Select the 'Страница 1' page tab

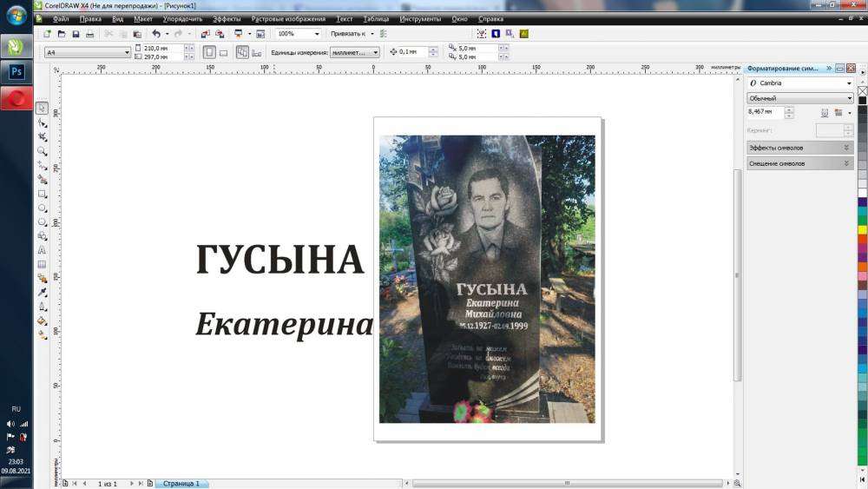181,484
